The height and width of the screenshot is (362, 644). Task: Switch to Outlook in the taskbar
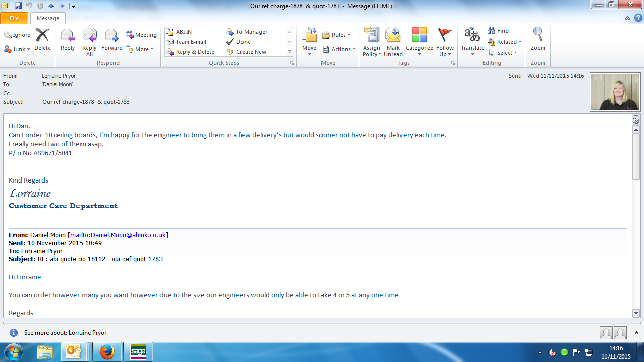[x=73, y=352]
